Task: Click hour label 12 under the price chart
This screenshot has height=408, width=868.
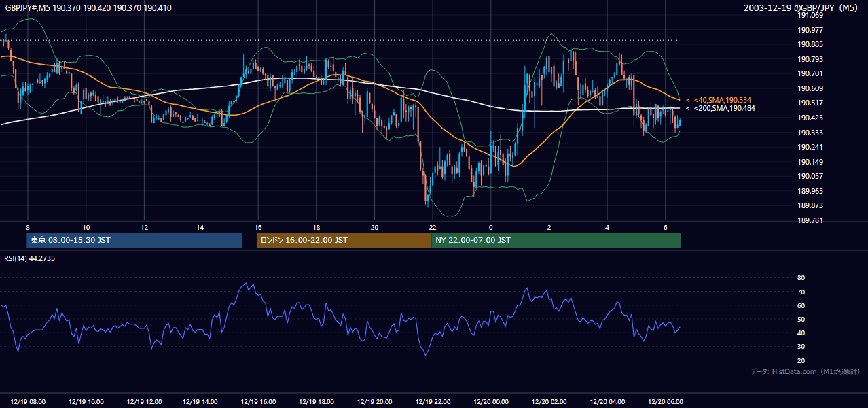Action: point(144,226)
